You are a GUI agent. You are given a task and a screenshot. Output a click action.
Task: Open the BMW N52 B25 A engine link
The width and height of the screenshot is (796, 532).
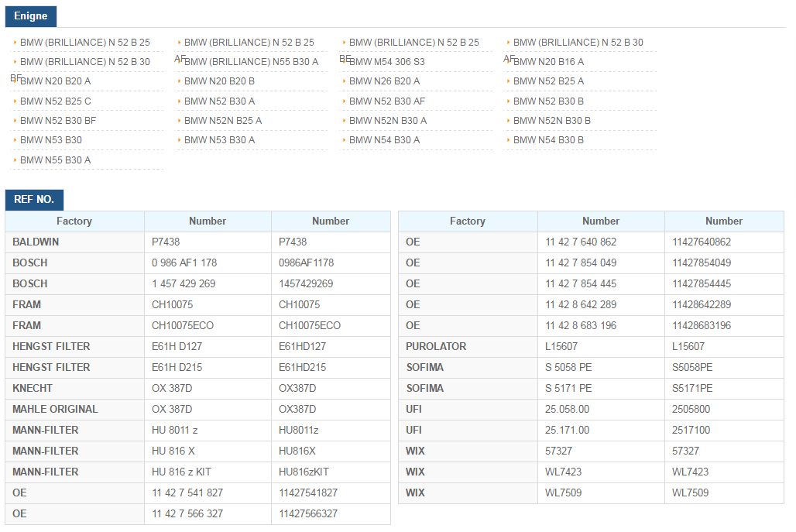click(548, 81)
